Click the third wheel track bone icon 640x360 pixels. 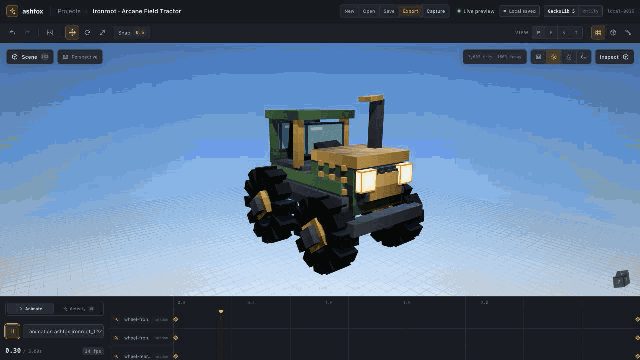[116, 356]
